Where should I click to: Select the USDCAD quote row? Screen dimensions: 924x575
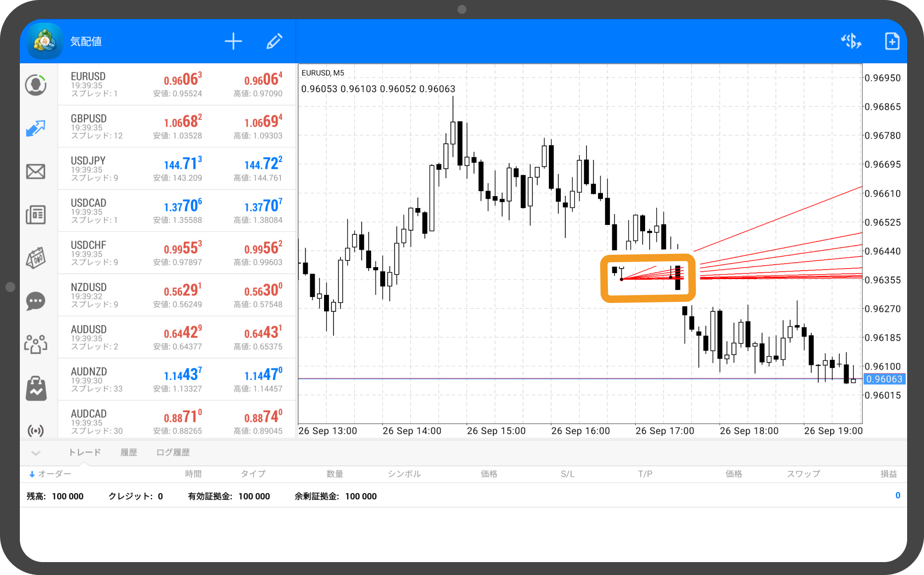(177, 211)
